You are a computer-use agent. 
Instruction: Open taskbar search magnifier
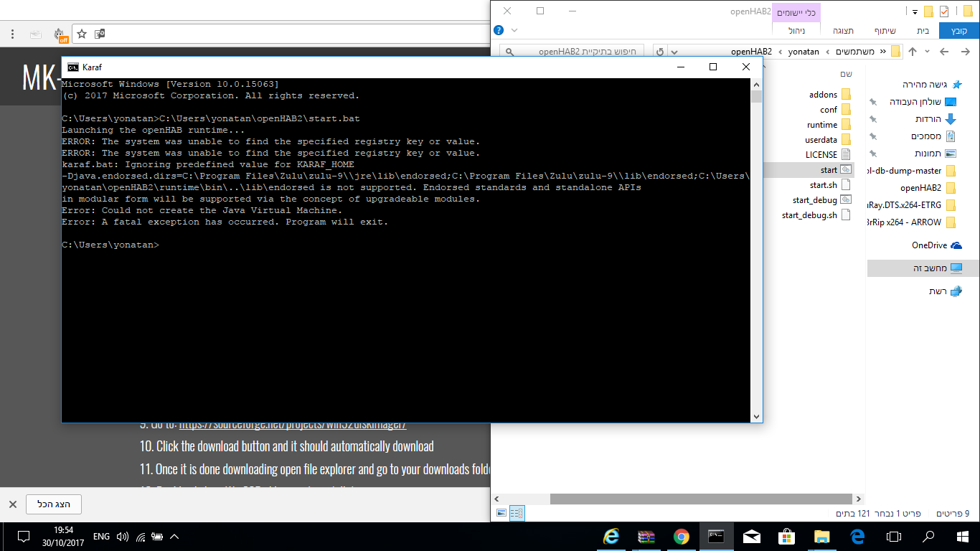click(928, 537)
